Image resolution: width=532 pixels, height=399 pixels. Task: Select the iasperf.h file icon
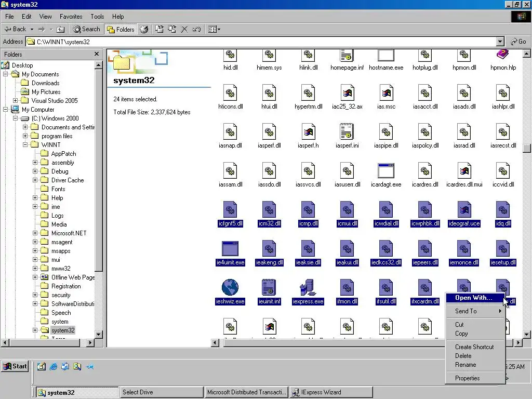point(308,131)
